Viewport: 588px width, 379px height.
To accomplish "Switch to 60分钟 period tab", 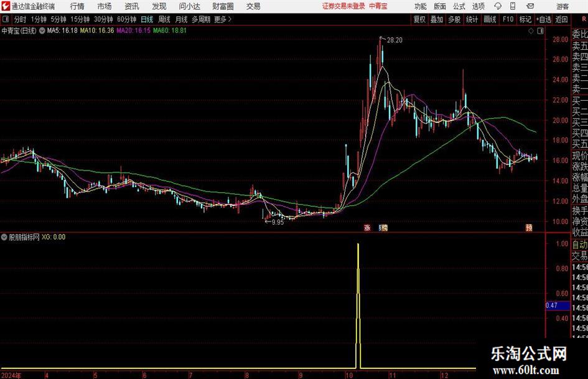I will tap(126, 19).
